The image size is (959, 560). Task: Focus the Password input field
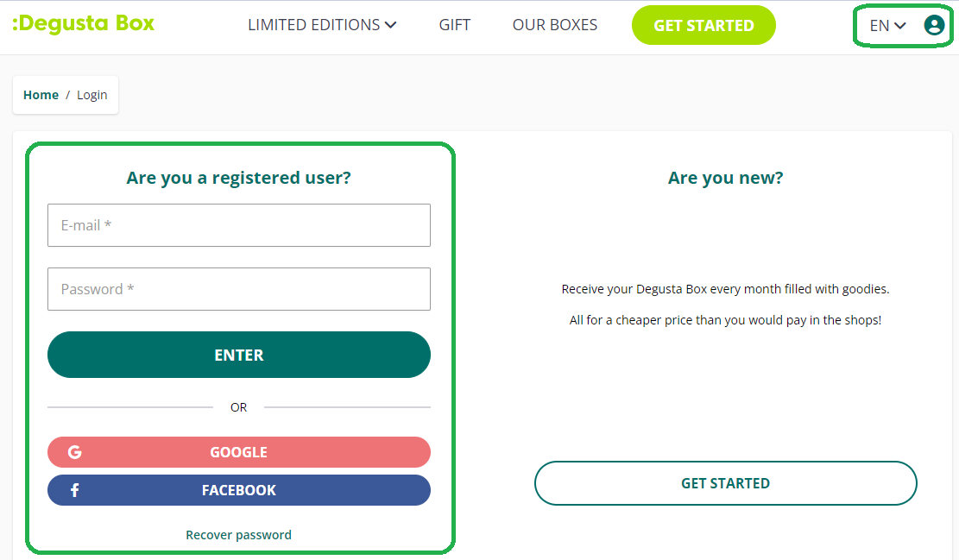(239, 289)
